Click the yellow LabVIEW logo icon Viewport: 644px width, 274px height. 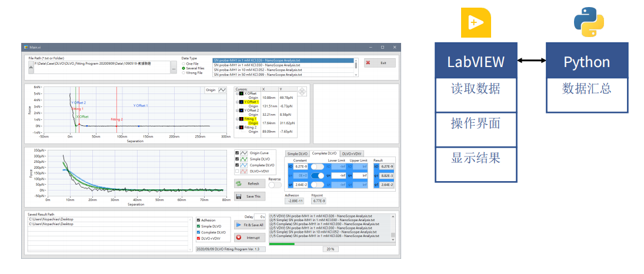[476, 23]
